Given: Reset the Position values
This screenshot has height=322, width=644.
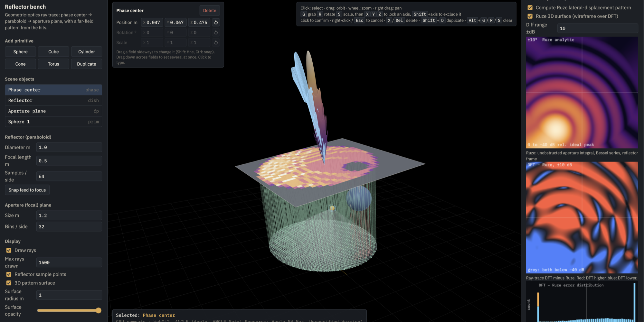Looking at the screenshot, I should [x=216, y=23].
